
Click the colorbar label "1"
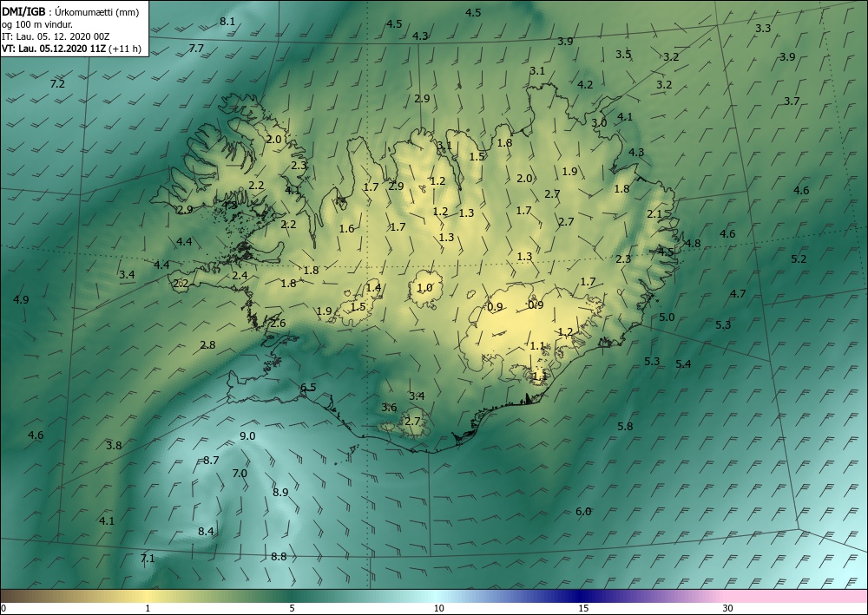[148, 609]
